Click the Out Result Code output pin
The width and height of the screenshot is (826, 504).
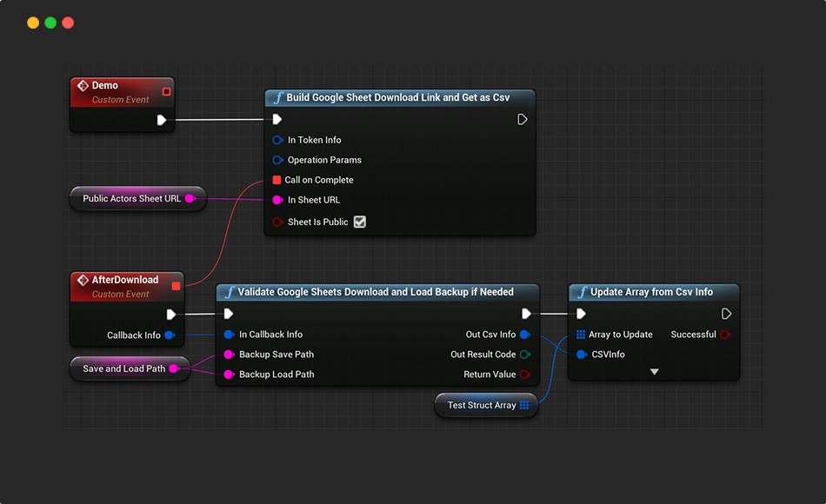coord(524,355)
